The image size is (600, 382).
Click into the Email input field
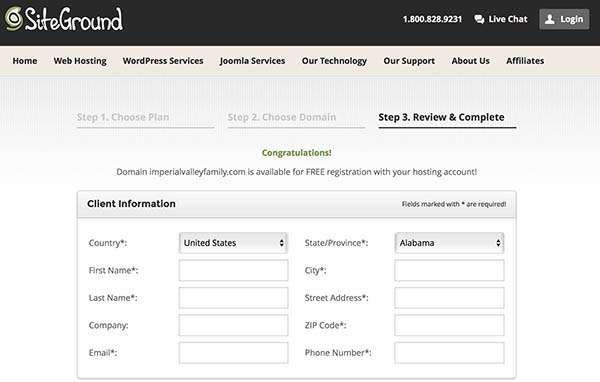coord(233,353)
